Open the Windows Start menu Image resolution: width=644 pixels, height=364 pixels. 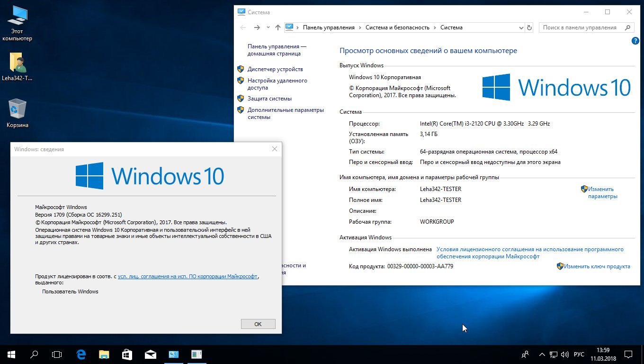pyautogui.click(x=11, y=354)
